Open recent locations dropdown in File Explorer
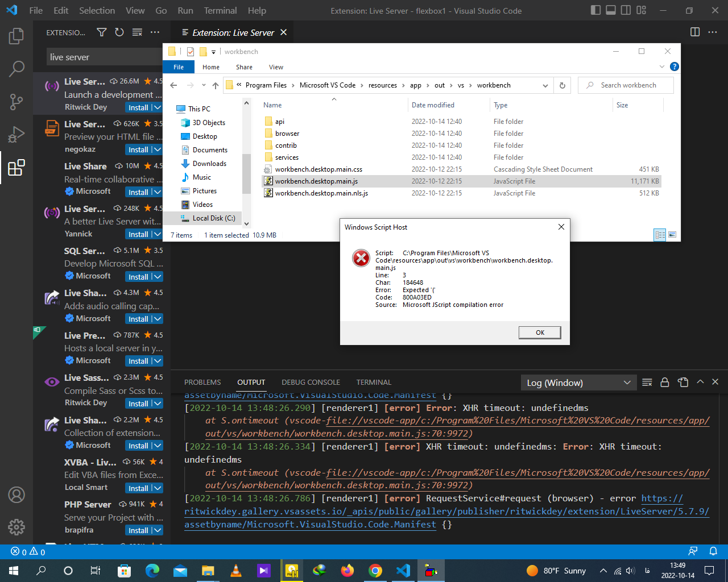728x582 pixels. [204, 85]
